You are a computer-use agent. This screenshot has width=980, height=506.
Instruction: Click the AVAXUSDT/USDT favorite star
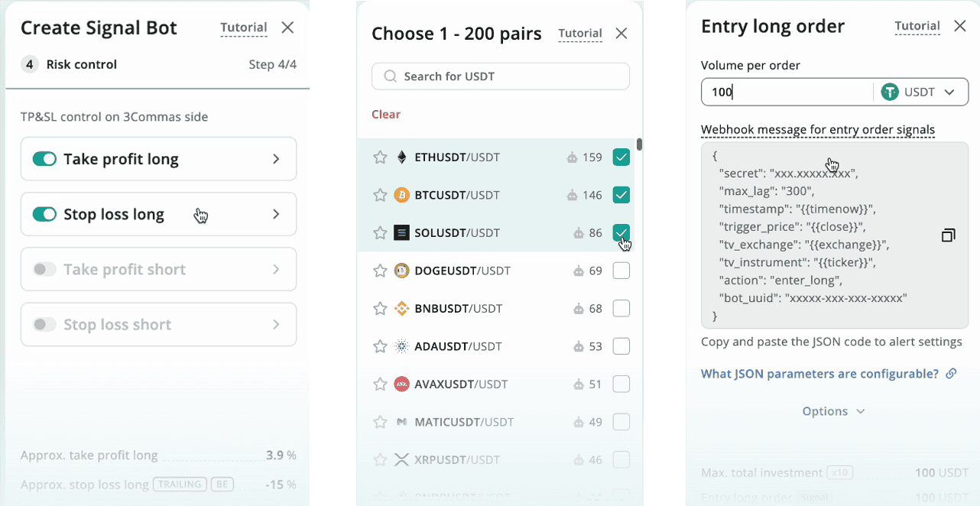(x=380, y=384)
